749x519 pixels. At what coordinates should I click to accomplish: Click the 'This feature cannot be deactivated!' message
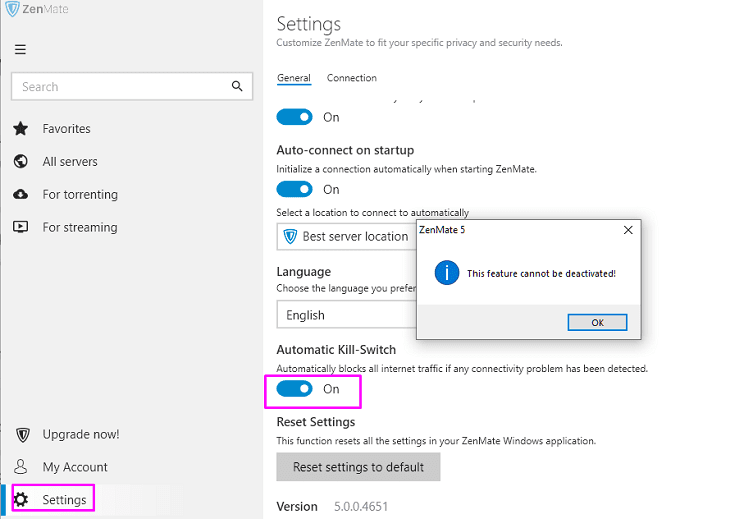coord(541,274)
